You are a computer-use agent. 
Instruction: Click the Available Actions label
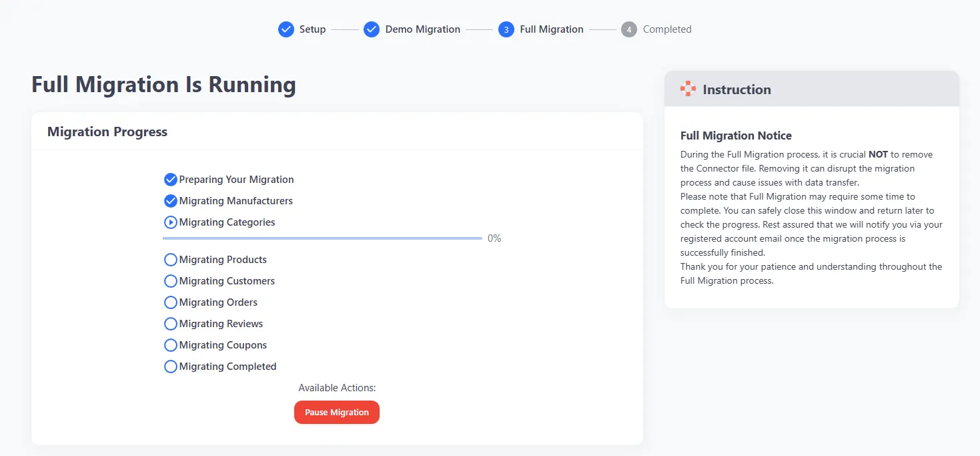point(337,388)
